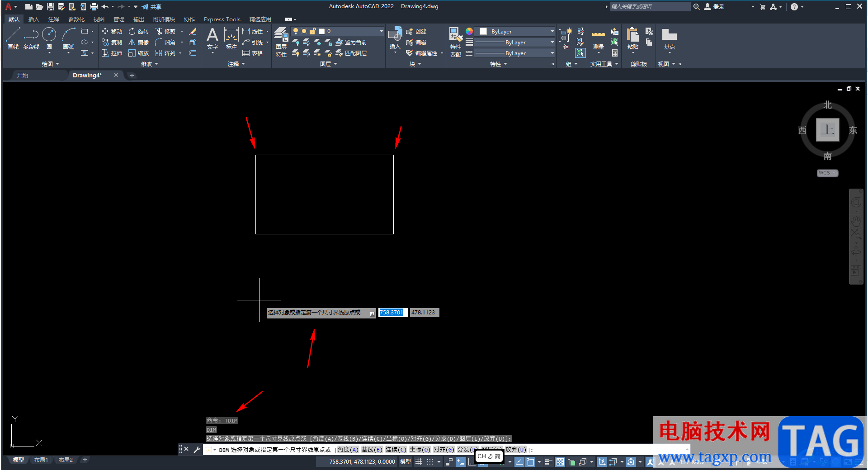Click the color wheel object color icon
Screen dimensions: 868x470
tap(469, 31)
